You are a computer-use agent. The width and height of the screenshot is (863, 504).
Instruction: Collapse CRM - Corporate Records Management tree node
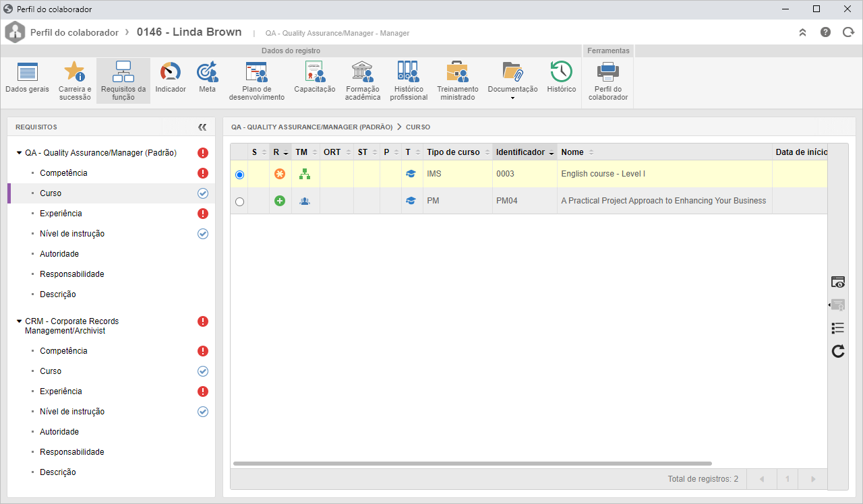coord(19,321)
